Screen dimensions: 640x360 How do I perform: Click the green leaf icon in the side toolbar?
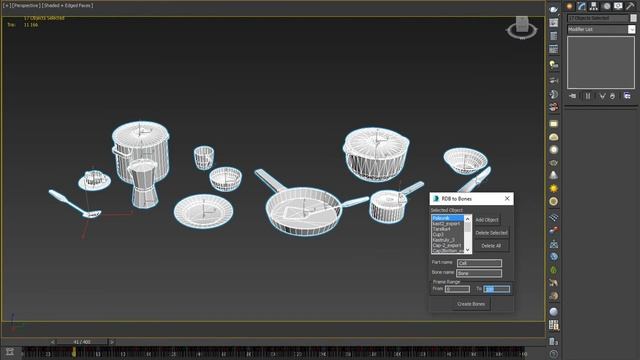tap(553, 270)
